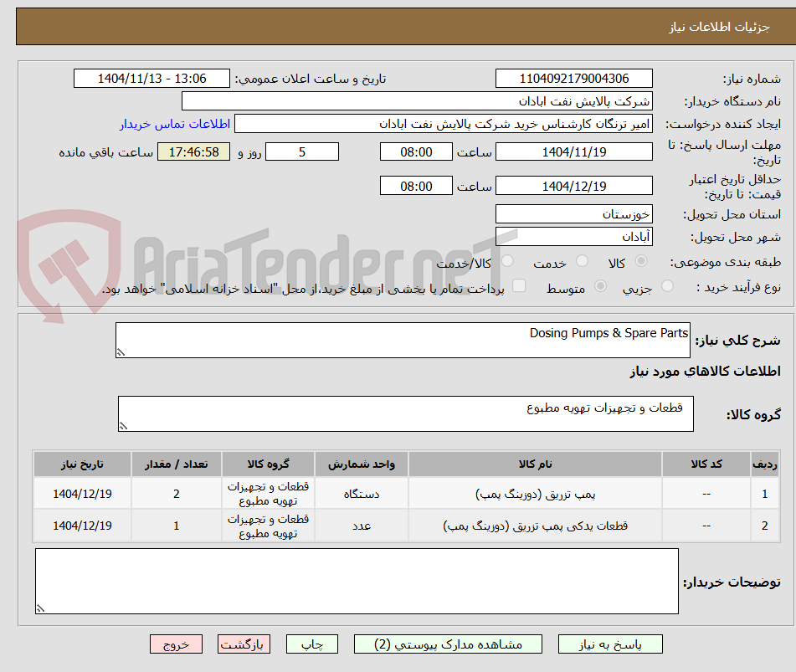796x672 pixels.
Task: Click the unit cell عدد
Action: pos(362,526)
